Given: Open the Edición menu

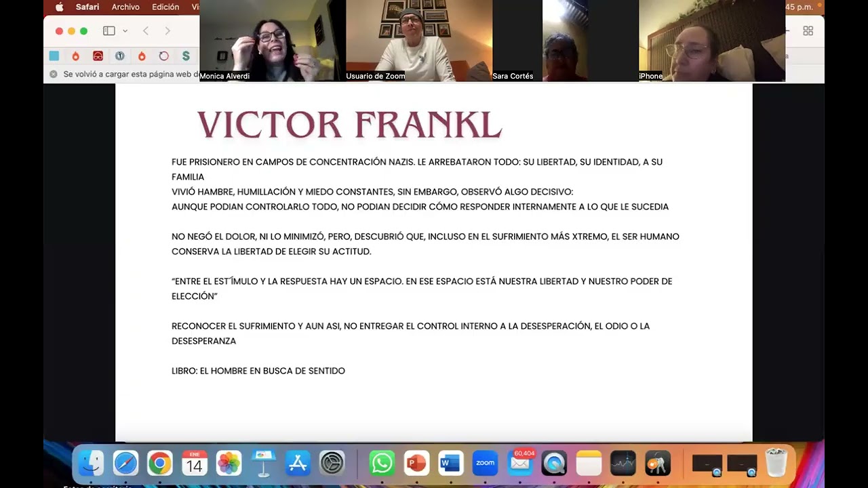Looking at the screenshot, I should (x=165, y=7).
